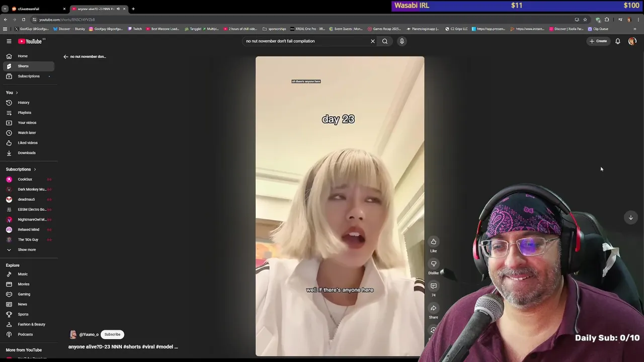
Task: Go to next Short with down arrow
Action: pos(630,218)
